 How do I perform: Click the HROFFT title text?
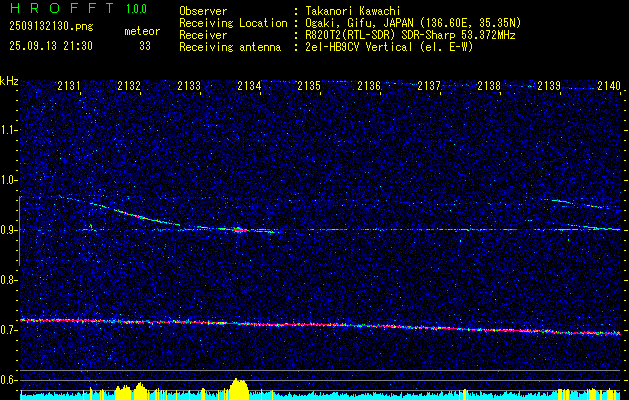[62, 8]
